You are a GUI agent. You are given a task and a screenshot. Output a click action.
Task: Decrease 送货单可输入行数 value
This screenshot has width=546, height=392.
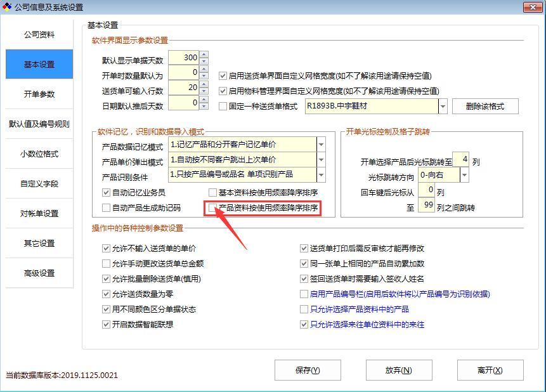tap(204, 91)
